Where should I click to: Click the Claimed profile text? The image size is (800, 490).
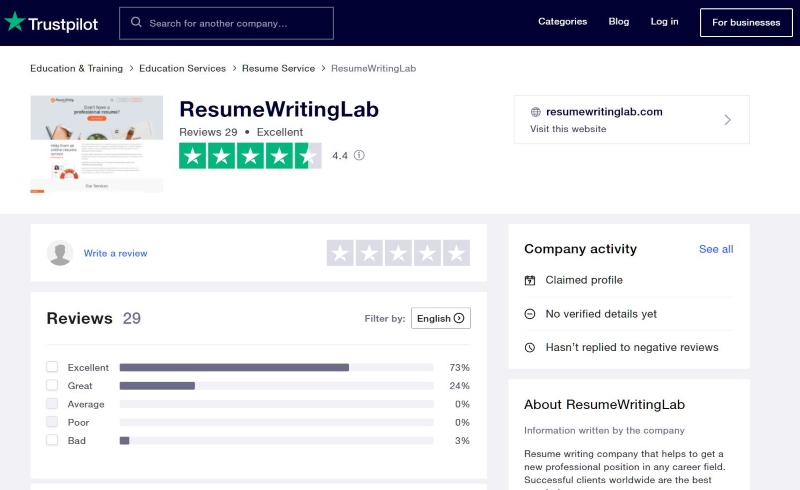pos(584,280)
